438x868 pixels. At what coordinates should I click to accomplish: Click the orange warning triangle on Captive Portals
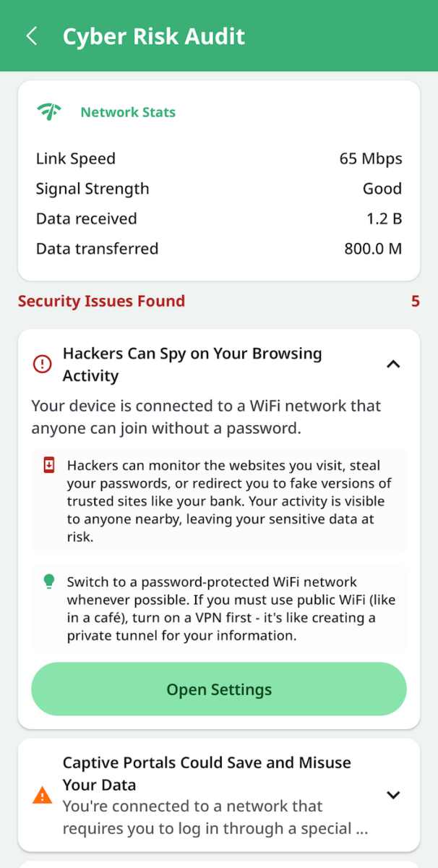(x=42, y=796)
